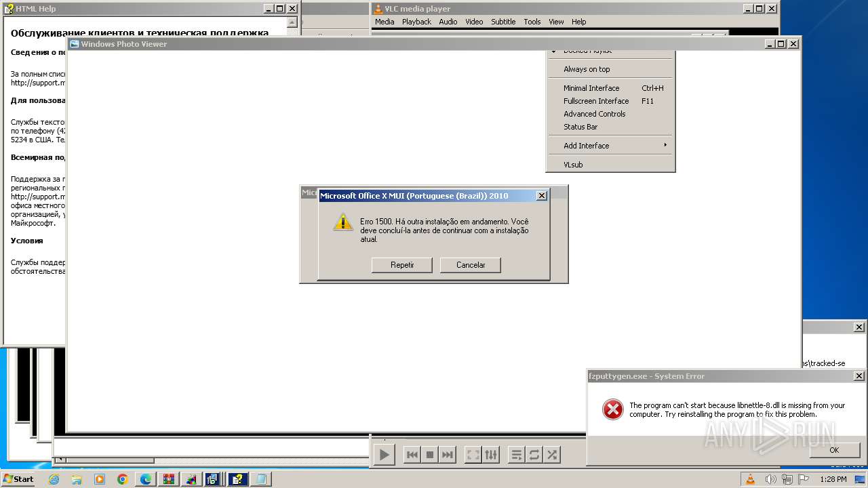868x488 pixels.
Task: Open File Explorer folder from taskbar
Action: [x=77, y=479]
